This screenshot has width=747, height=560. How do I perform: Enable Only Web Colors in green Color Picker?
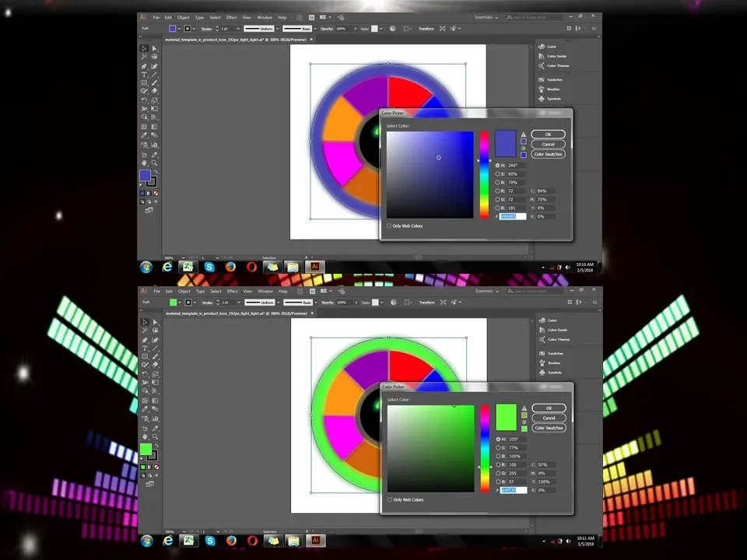click(390, 499)
